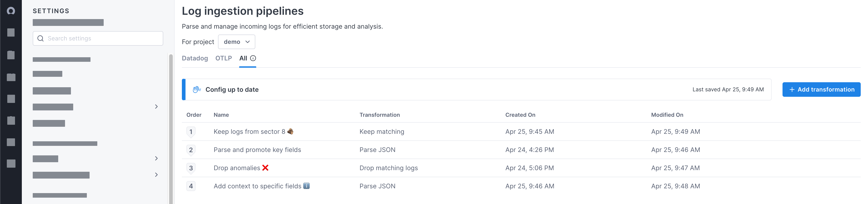
Task: Click the wood log emoji after sector 8
Action: tap(290, 131)
